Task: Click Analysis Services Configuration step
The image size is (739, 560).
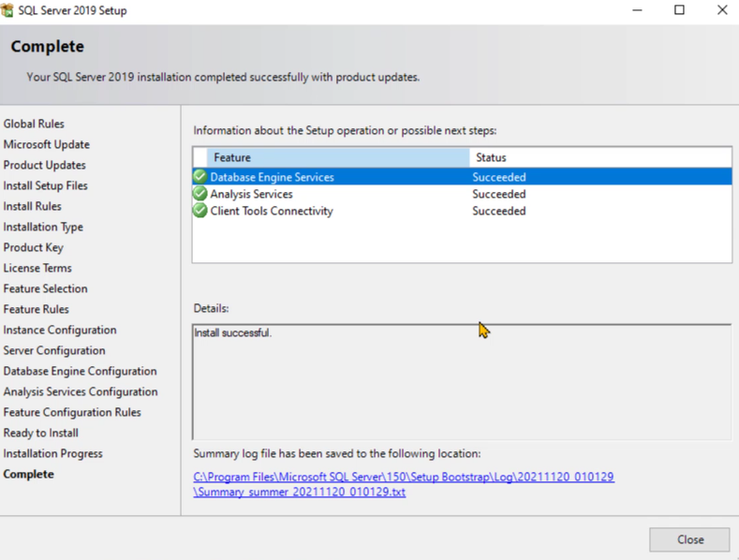Action: tap(81, 391)
